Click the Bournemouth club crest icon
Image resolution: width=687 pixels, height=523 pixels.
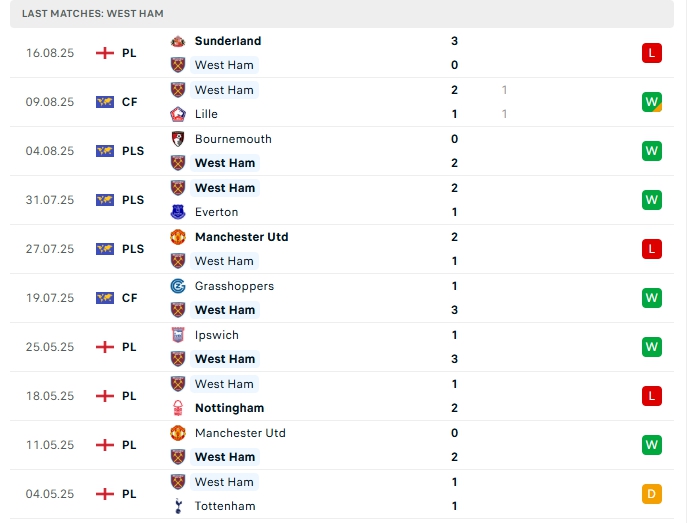coord(178,139)
